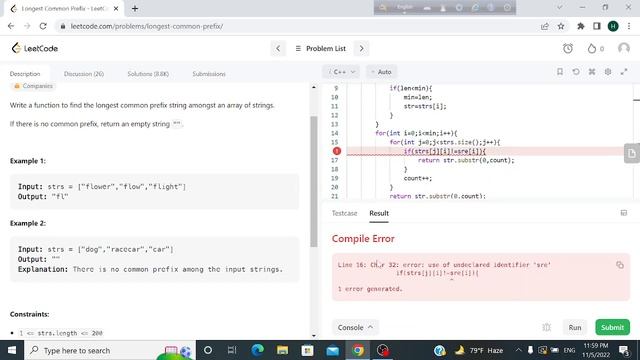Screen dimensions: 640x360
Task: Close the Longest Common Prefix tab
Action: [116, 8]
